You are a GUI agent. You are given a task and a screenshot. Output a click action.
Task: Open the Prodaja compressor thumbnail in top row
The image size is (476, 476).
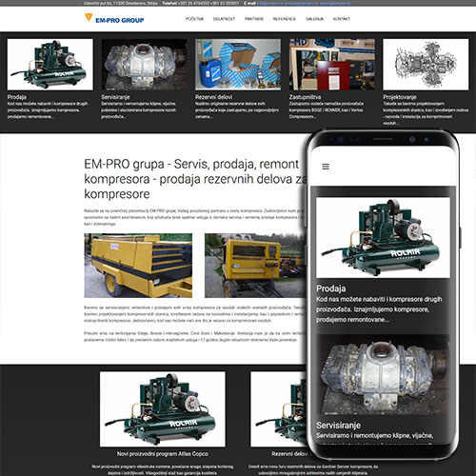pyautogui.click(x=50, y=65)
